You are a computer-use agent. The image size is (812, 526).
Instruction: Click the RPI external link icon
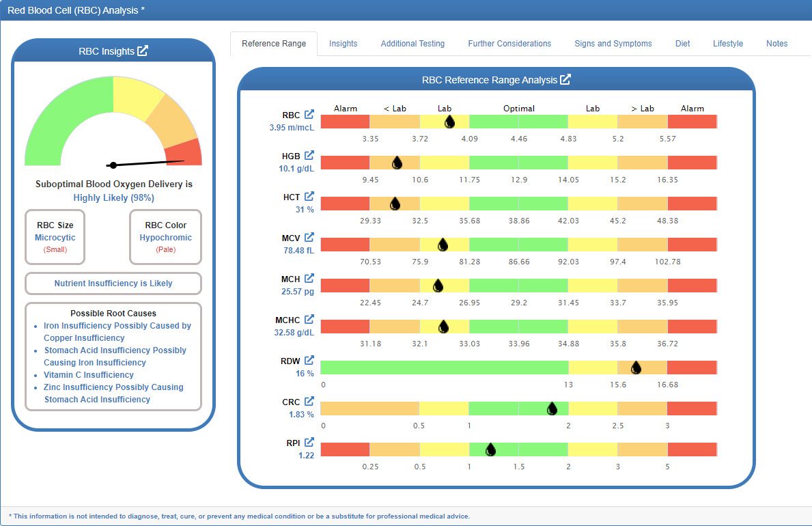(311, 442)
